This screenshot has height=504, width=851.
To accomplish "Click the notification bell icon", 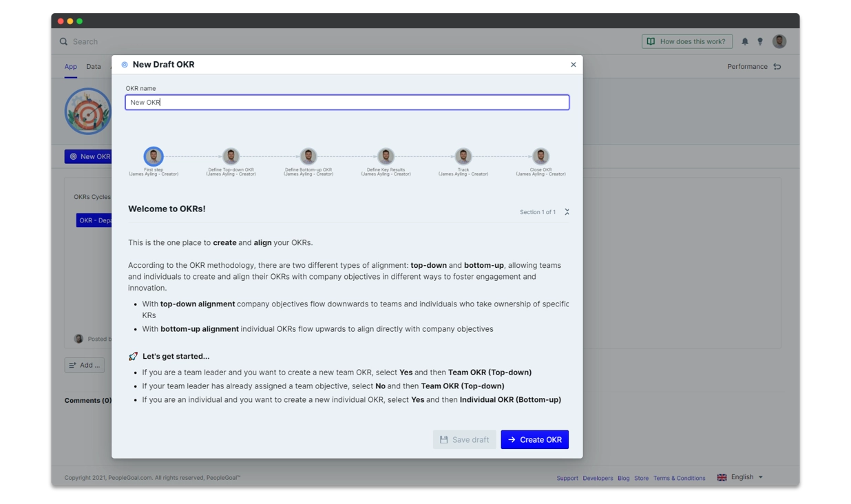I will (744, 41).
